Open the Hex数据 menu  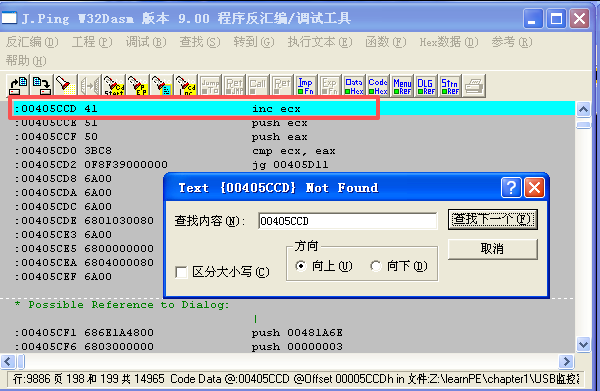(449, 42)
